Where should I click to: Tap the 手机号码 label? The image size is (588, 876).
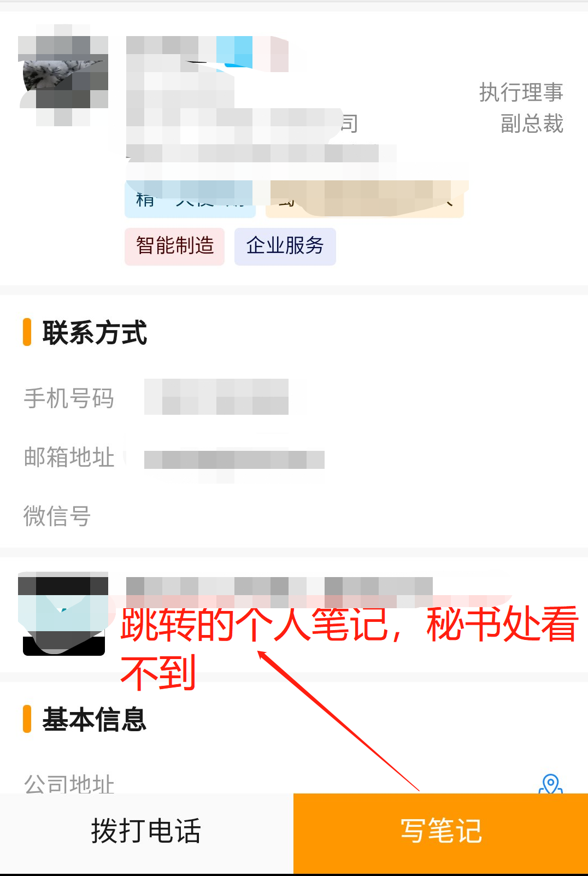tap(69, 398)
